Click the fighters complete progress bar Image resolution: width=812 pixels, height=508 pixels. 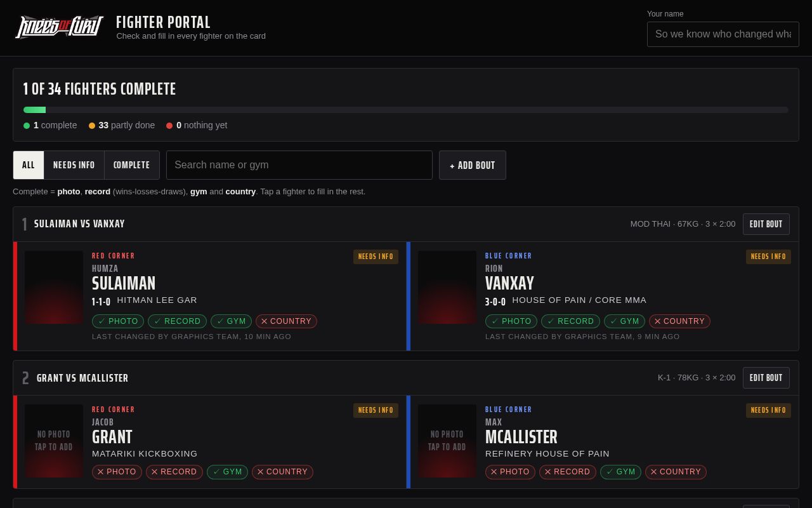(406, 110)
